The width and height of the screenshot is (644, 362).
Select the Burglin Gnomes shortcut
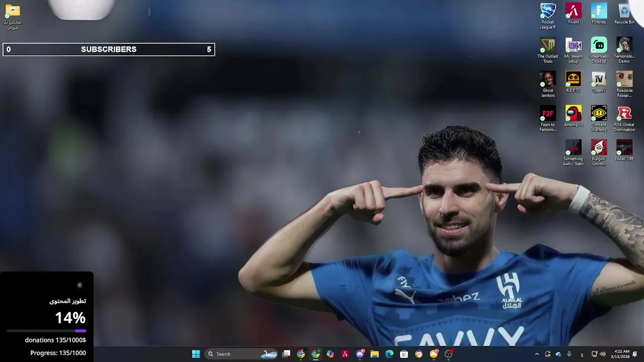tap(599, 153)
